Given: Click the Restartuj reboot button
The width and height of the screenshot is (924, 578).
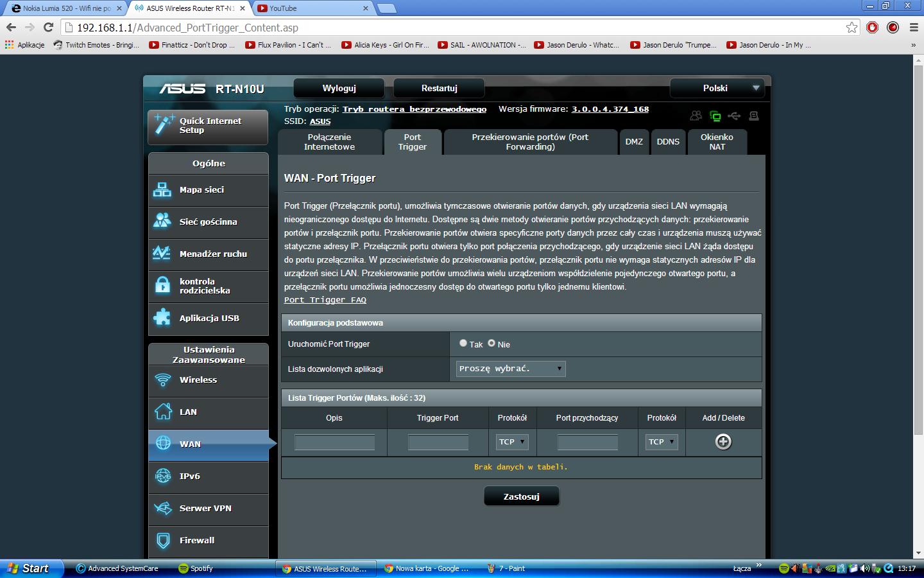Looking at the screenshot, I should pyautogui.click(x=439, y=88).
